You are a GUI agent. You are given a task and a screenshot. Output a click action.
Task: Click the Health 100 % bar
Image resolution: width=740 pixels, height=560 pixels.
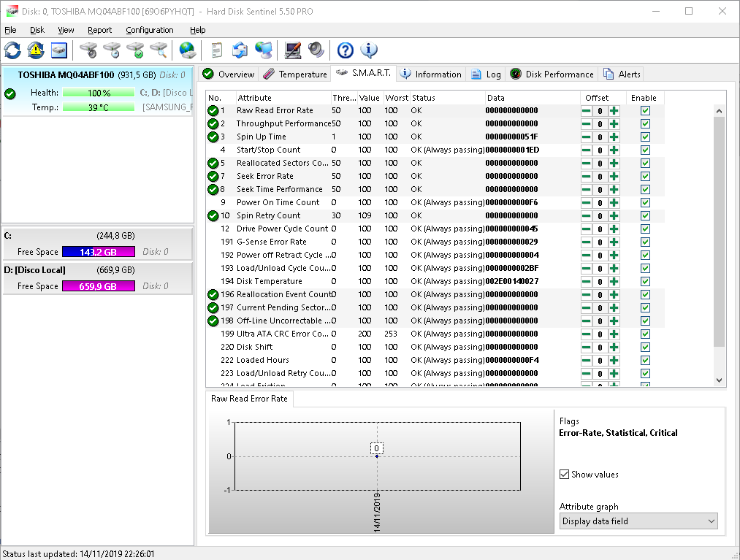coord(99,93)
